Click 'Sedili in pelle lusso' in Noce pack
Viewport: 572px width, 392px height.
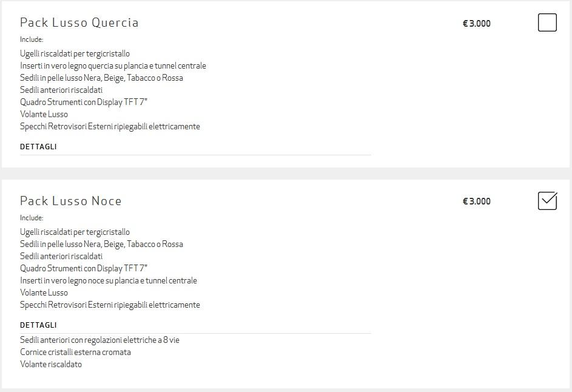point(101,244)
